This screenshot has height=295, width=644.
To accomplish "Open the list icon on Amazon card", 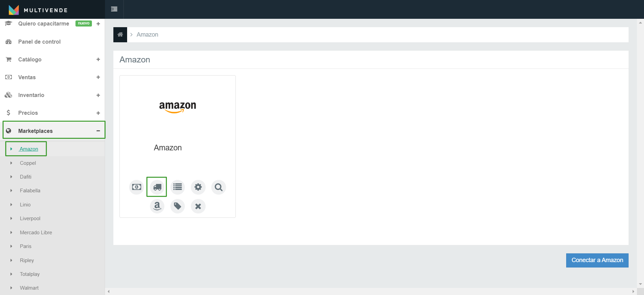I will click(x=177, y=187).
